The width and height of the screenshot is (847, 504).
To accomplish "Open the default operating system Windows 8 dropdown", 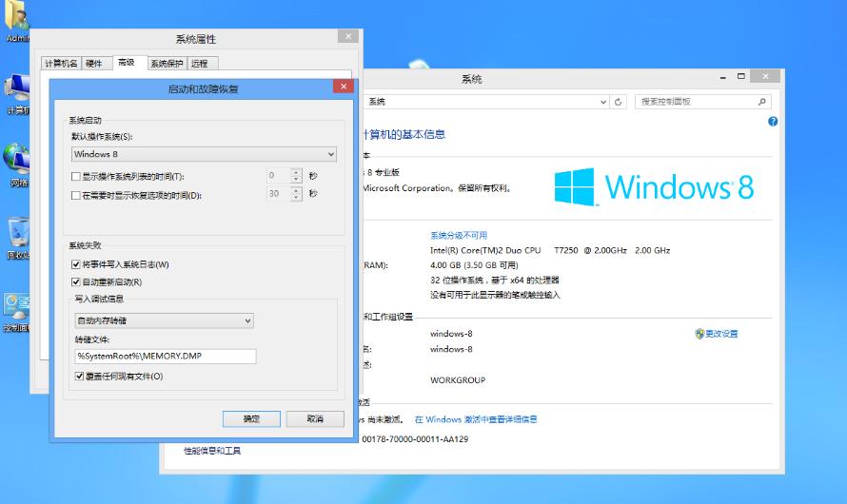I will click(x=205, y=154).
